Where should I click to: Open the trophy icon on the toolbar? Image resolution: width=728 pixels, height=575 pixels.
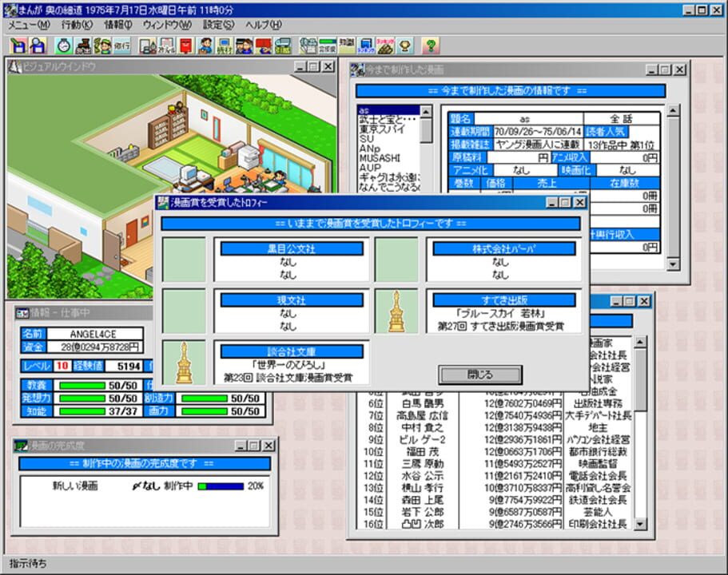[404, 45]
